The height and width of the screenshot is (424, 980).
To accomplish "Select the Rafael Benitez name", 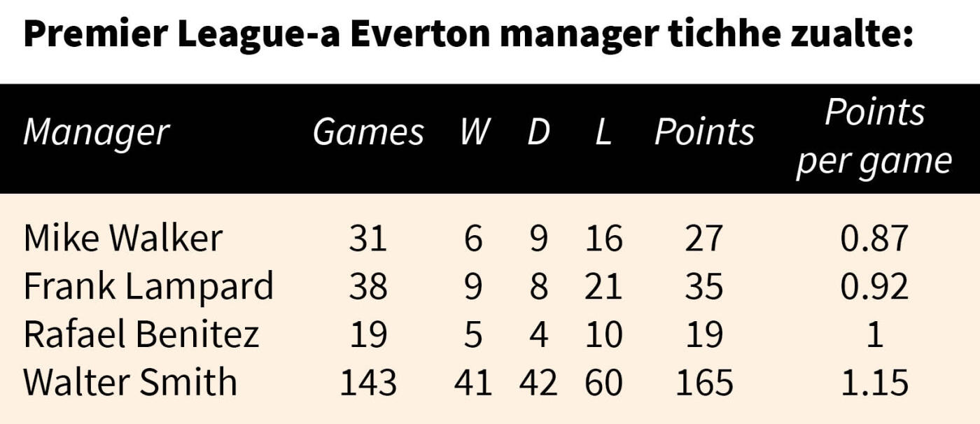I will [141, 334].
